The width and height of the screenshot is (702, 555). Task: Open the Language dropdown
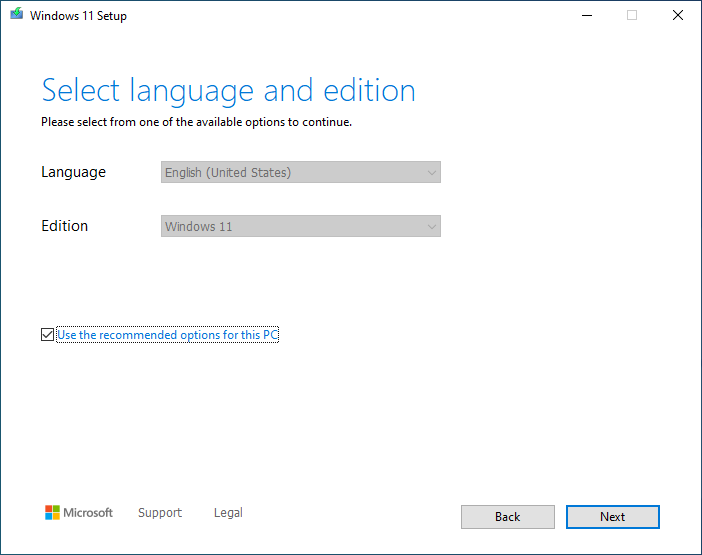tap(301, 172)
